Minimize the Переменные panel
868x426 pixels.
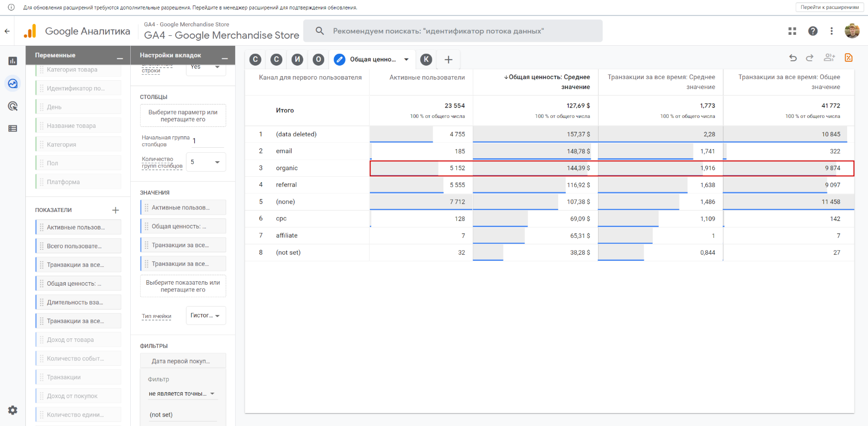(120, 59)
